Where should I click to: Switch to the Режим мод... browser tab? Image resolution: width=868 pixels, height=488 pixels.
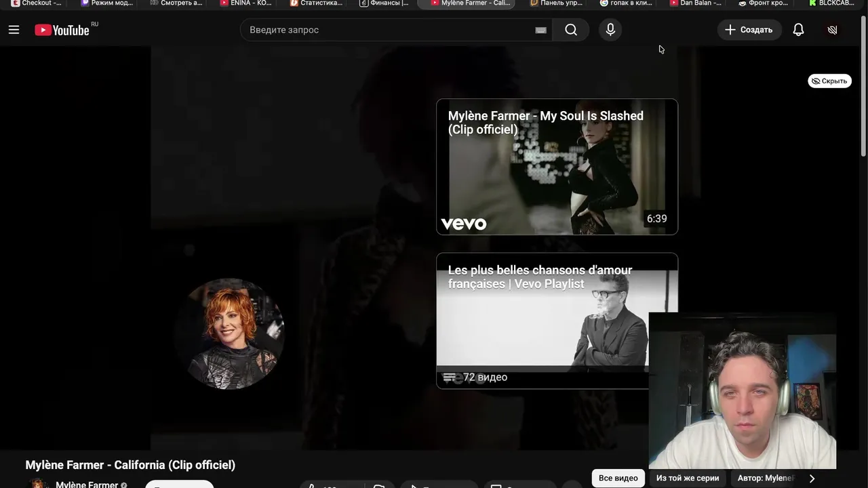coord(107,3)
